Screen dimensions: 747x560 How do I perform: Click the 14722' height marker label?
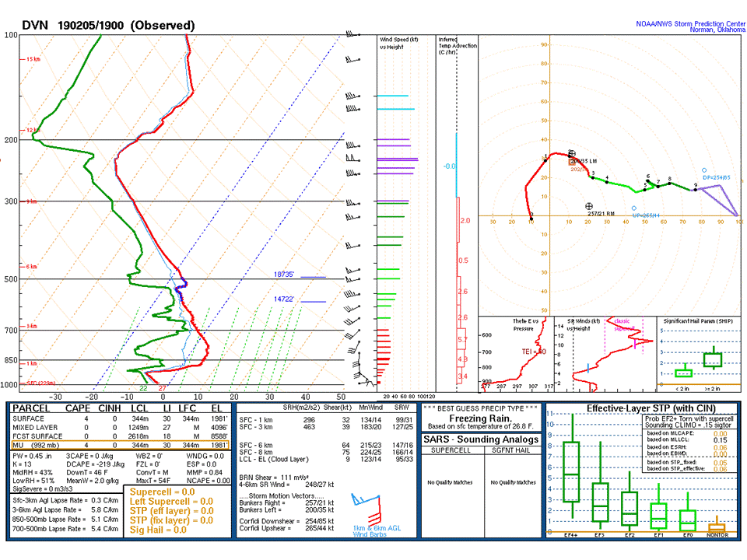coord(284,299)
